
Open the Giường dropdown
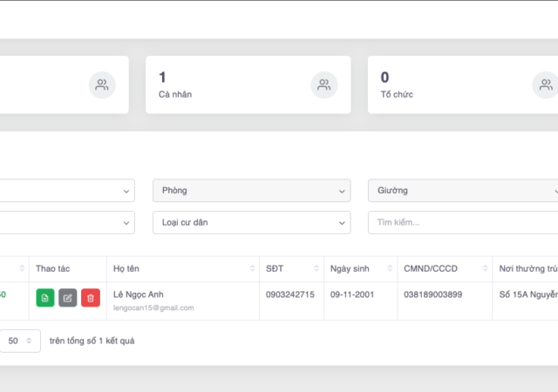tap(464, 190)
